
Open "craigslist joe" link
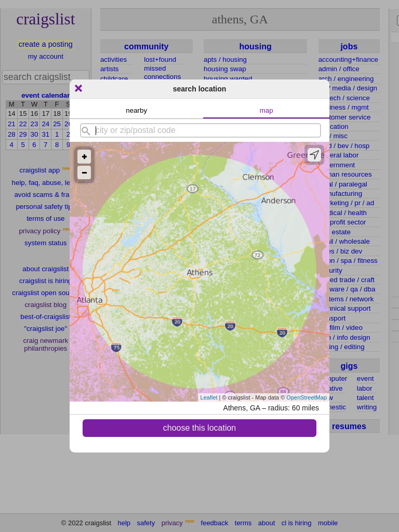click(x=46, y=329)
